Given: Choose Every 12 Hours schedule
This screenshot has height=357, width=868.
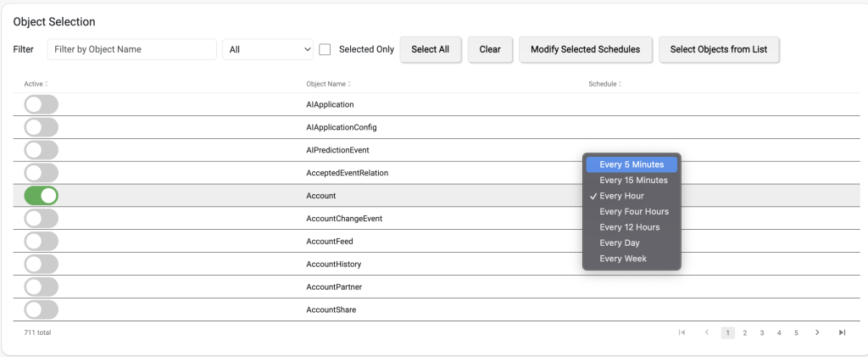Looking at the screenshot, I should coord(632,227).
